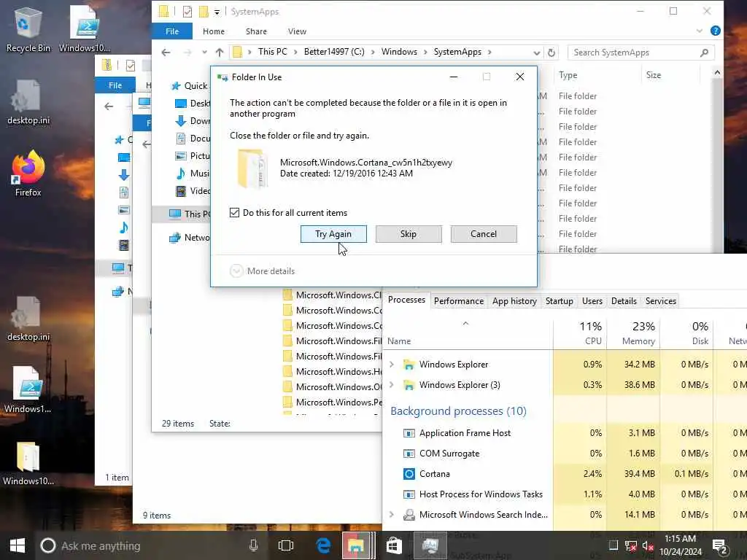Open Music in navigation pane
This screenshot has height=560, width=747.
click(x=193, y=174)
